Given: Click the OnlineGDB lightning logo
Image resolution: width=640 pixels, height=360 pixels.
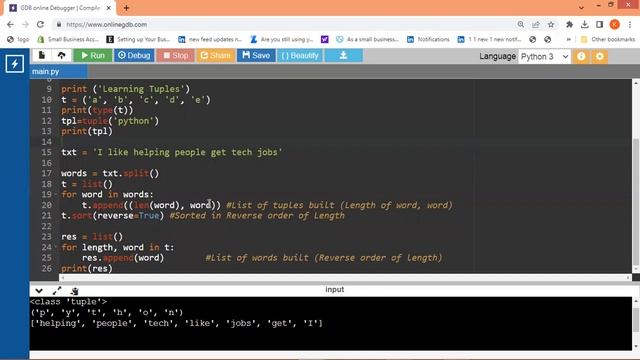Looking at the screenshot, I should pos(15,64).
